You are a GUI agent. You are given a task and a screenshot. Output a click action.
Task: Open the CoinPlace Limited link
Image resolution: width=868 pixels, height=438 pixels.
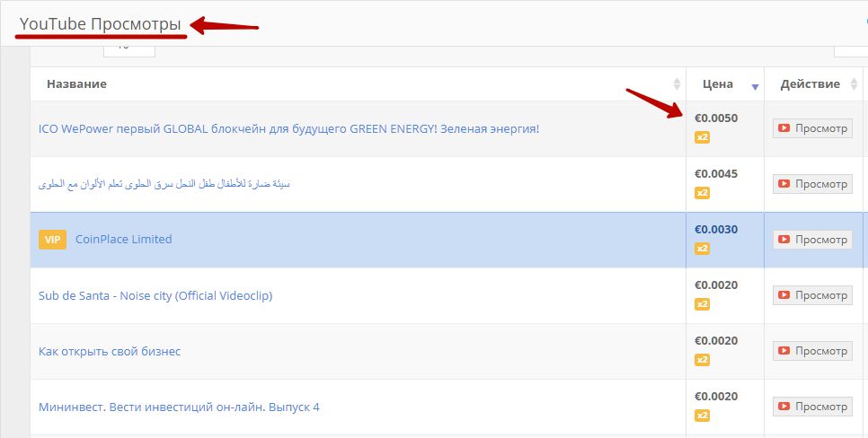click(x=123, y=240)
